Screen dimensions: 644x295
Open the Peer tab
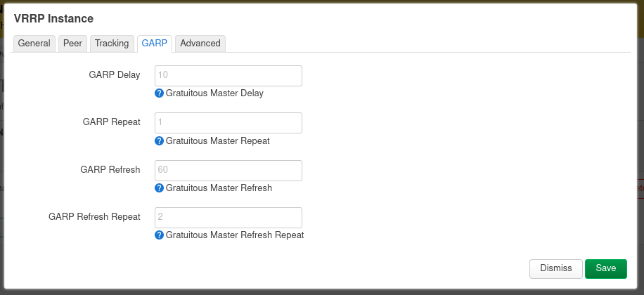pyautogui.click(x=72, y=44)
